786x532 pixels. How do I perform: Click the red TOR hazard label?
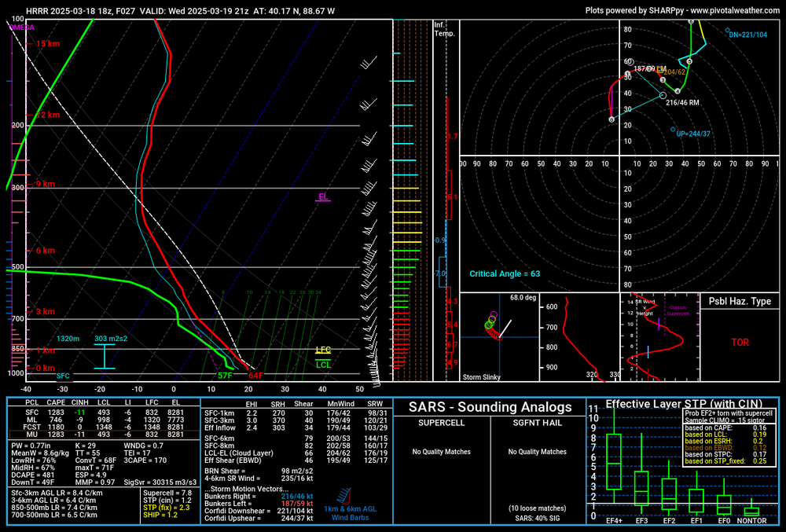740,343
